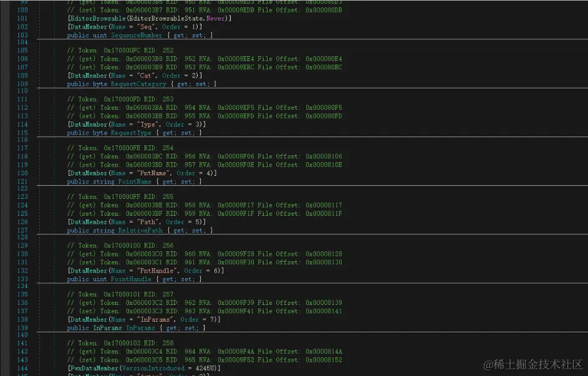Click the set token 0x060003BB comment

(x=205, y=116)
